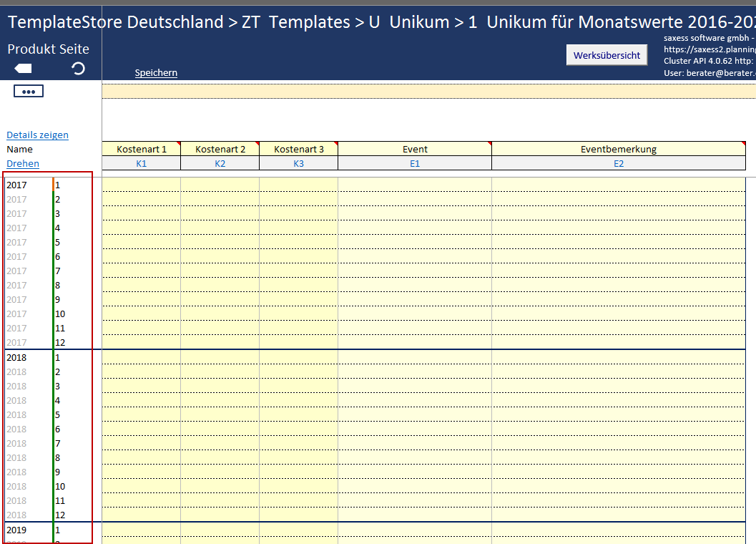Open the Werksübersicht button
Image resolution: width=756 pixels, height=544 pixels.
click(607, 55)
